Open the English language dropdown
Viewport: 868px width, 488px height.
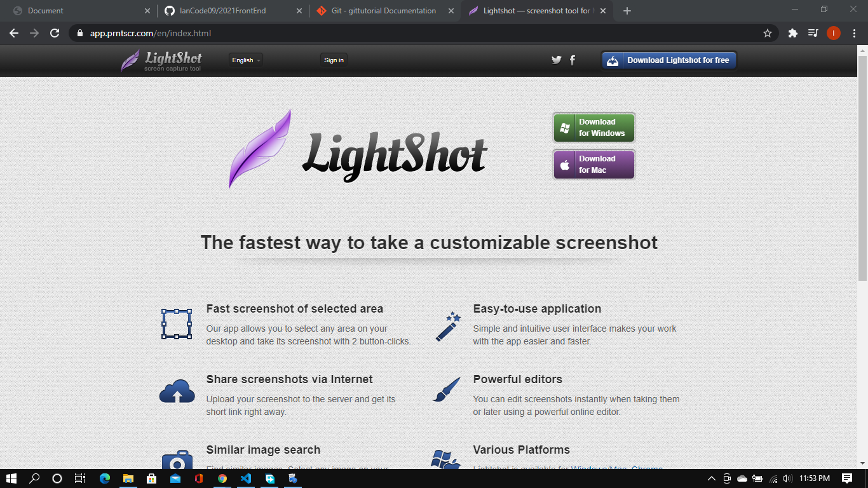click(246, 60)
